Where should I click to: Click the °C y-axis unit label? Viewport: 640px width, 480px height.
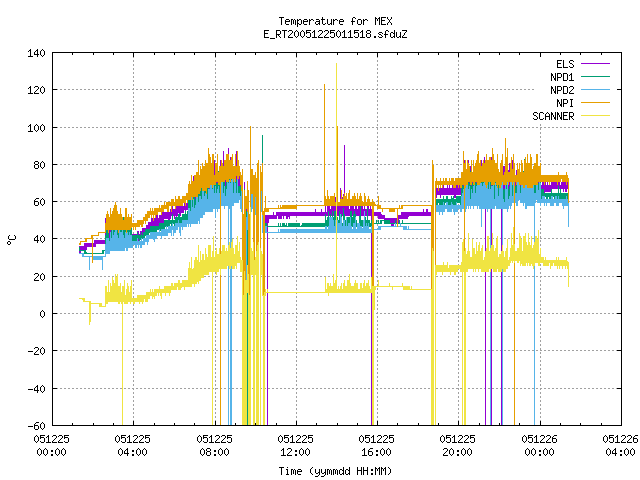(x=11, y=240)
